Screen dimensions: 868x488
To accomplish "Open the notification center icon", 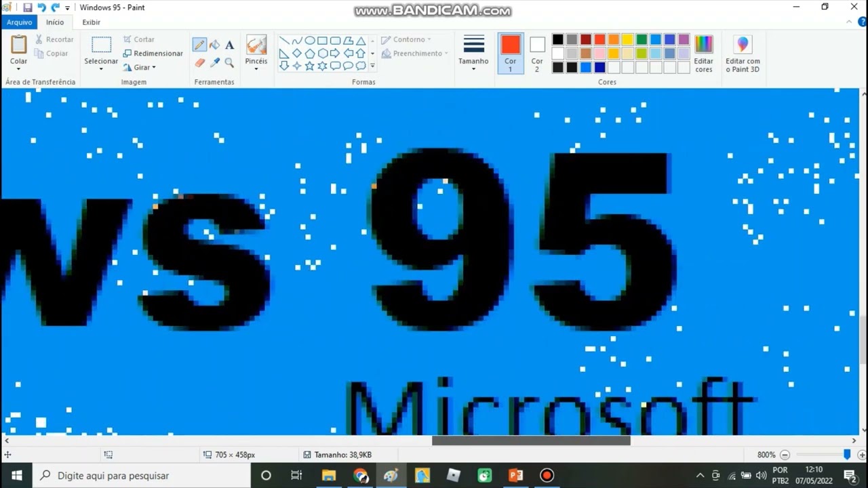I will 850,475.
